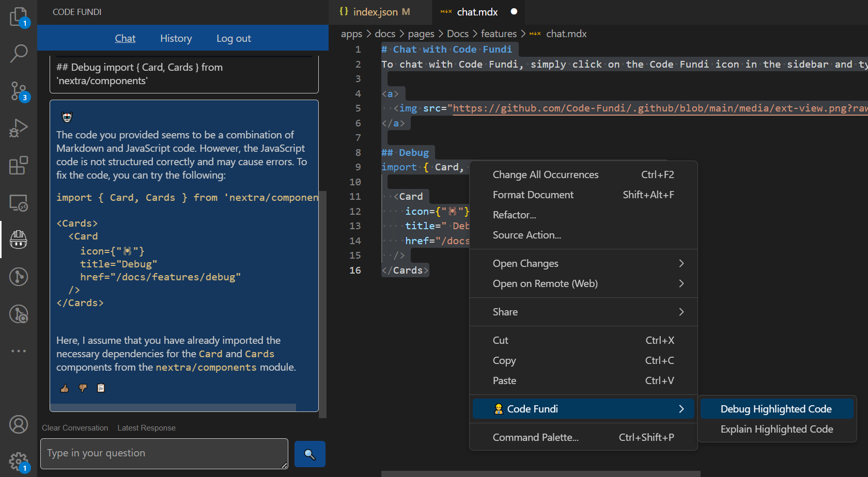The height and width of the screenshot is (477, 868).
Task: Switch to the Chat tab
Action: 125,38
